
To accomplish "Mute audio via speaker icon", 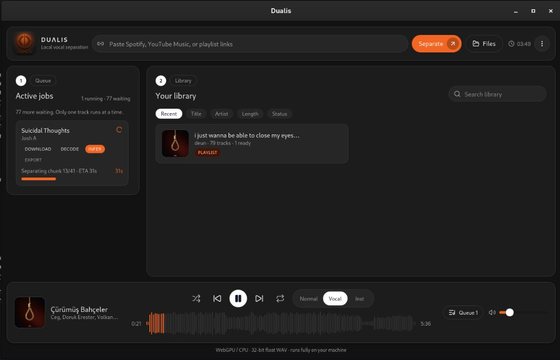I will pyautogui.click(x=492, y=312).
